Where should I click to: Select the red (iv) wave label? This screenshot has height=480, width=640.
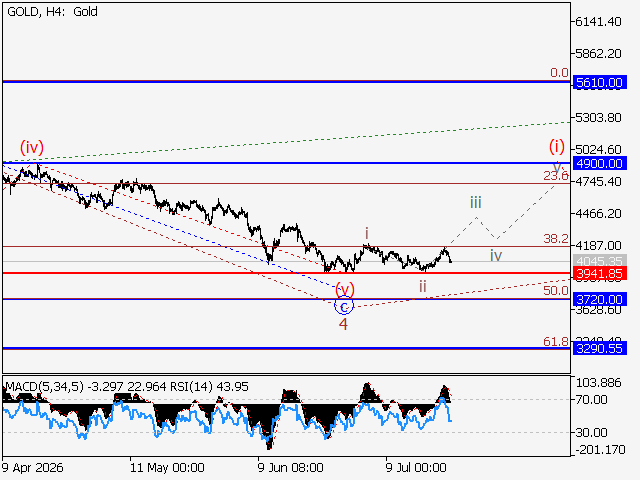32,147
